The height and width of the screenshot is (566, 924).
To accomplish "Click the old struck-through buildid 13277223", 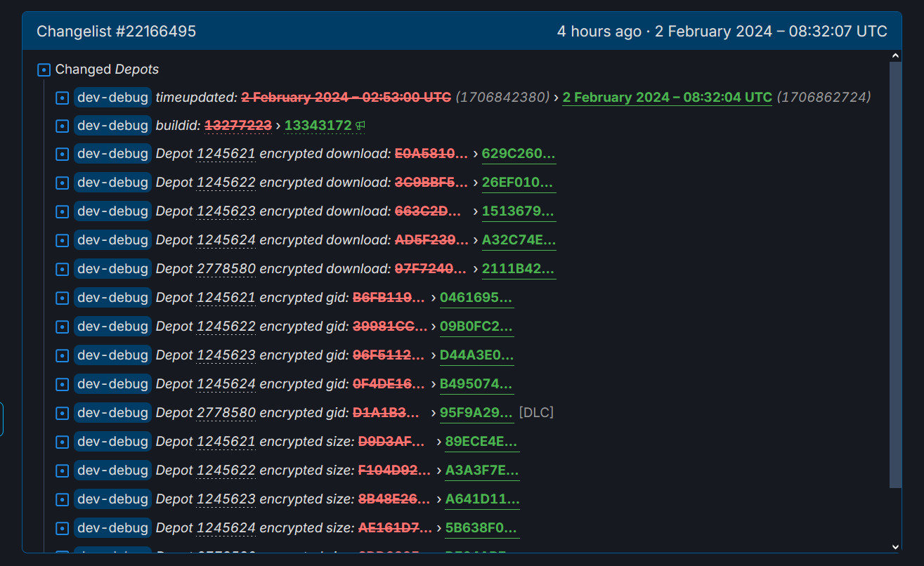I will [238, 126].
